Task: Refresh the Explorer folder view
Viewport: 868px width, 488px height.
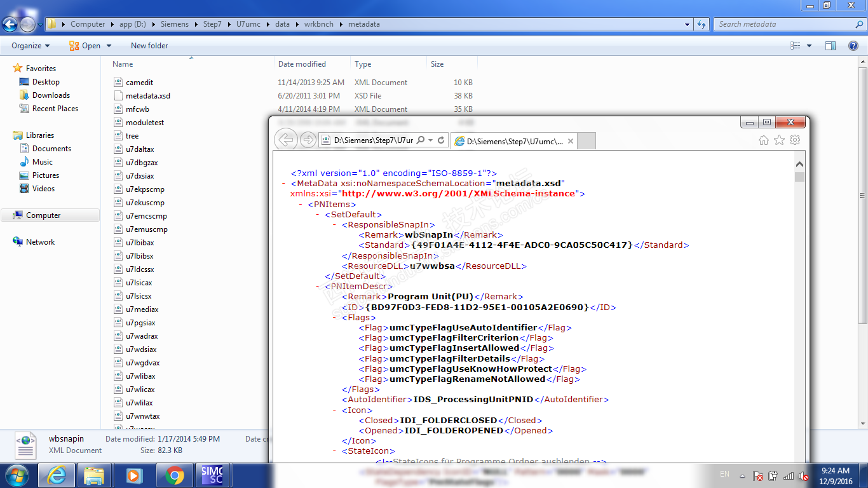Action: point(702,24)
